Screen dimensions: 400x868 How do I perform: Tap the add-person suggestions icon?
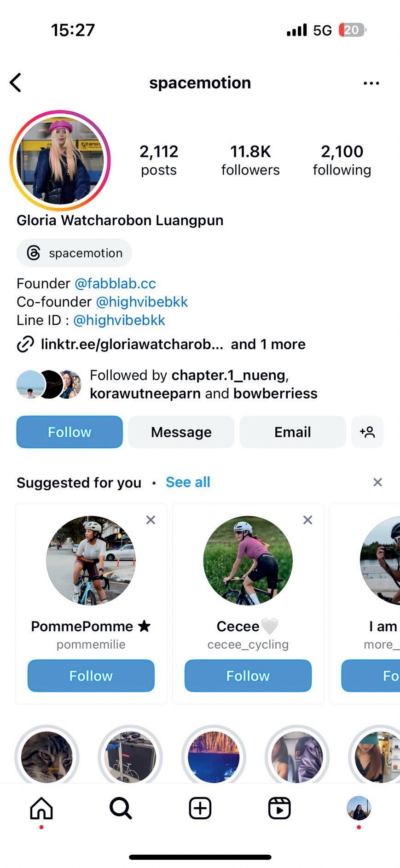[367, 432]
